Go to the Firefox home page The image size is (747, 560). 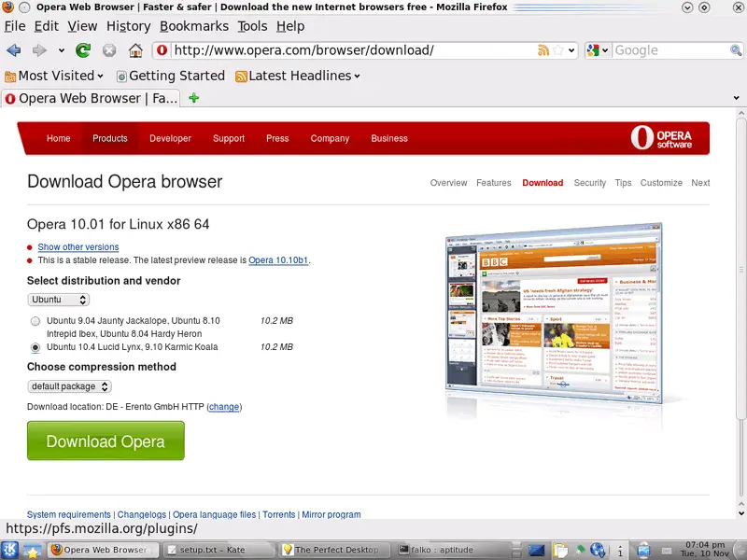(135, 50)
